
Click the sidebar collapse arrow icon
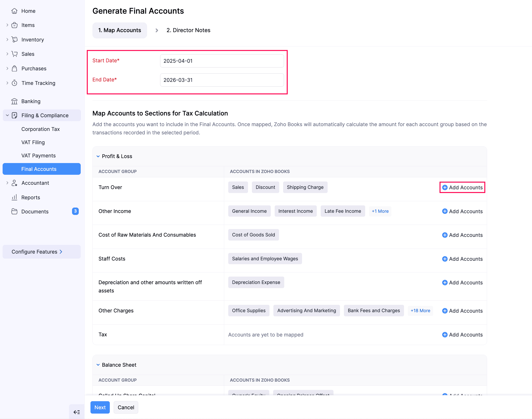[x=77, y=412]
